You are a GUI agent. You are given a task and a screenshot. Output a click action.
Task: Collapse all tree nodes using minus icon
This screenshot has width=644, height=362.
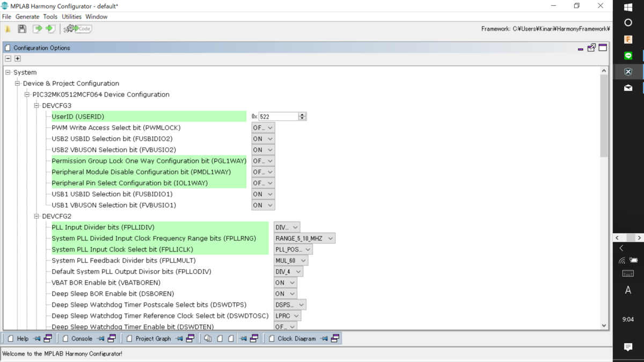point(8,58)
